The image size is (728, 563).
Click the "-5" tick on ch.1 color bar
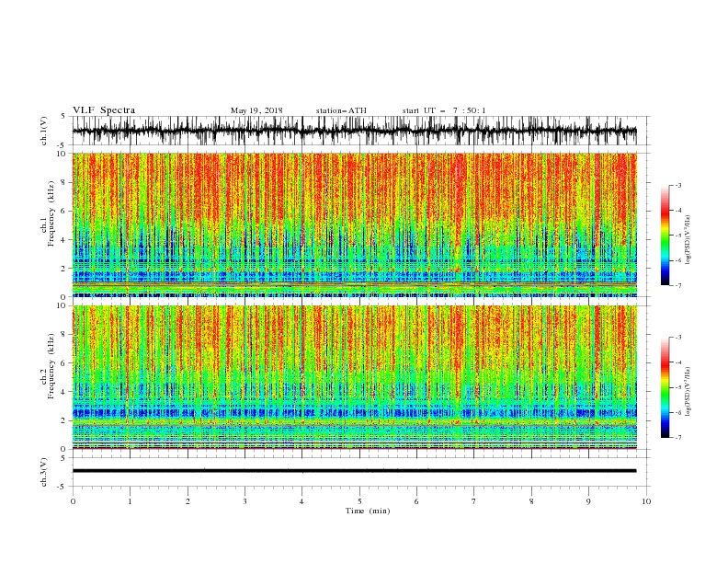(x=677, y=236)
